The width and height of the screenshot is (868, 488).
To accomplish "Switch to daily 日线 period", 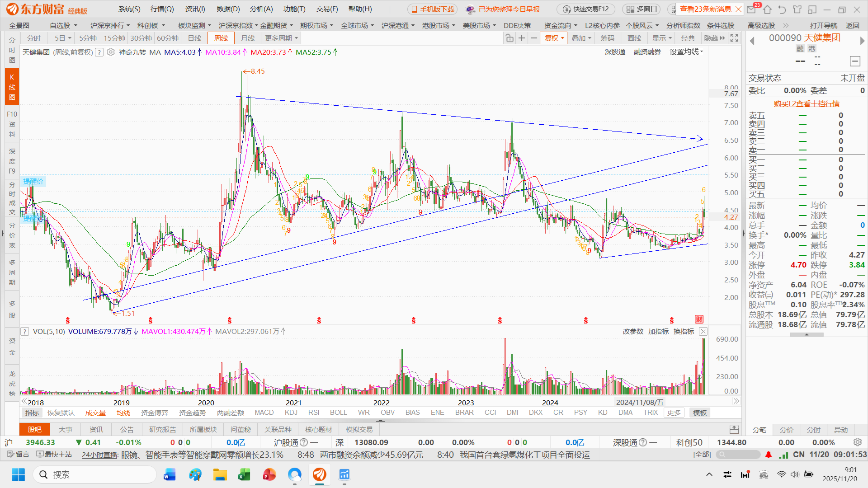I will pos(194,38).
